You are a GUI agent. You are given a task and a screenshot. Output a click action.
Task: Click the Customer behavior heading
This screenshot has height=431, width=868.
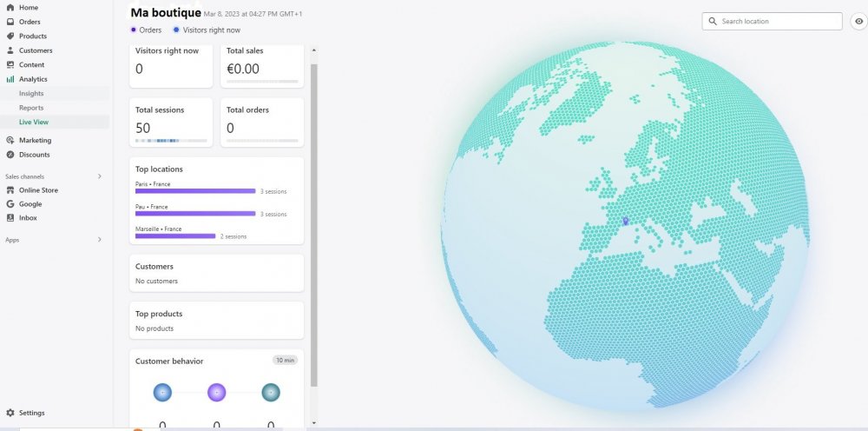(169, 361)
